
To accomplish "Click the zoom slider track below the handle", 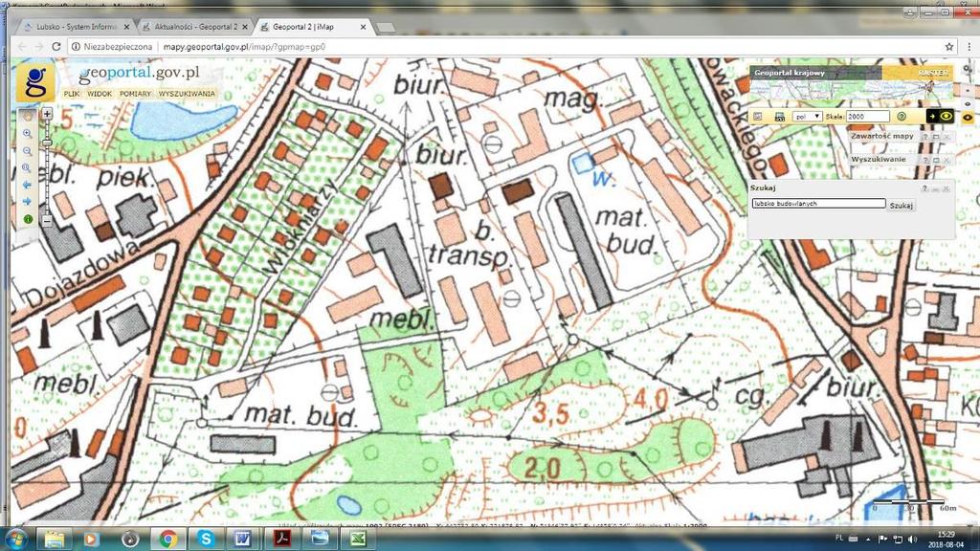I will pos(47,181).
